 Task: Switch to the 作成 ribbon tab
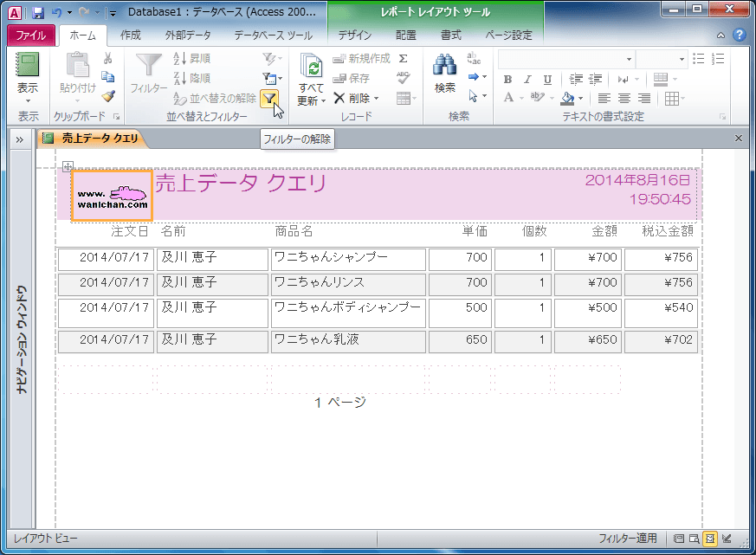pos(130,35)
